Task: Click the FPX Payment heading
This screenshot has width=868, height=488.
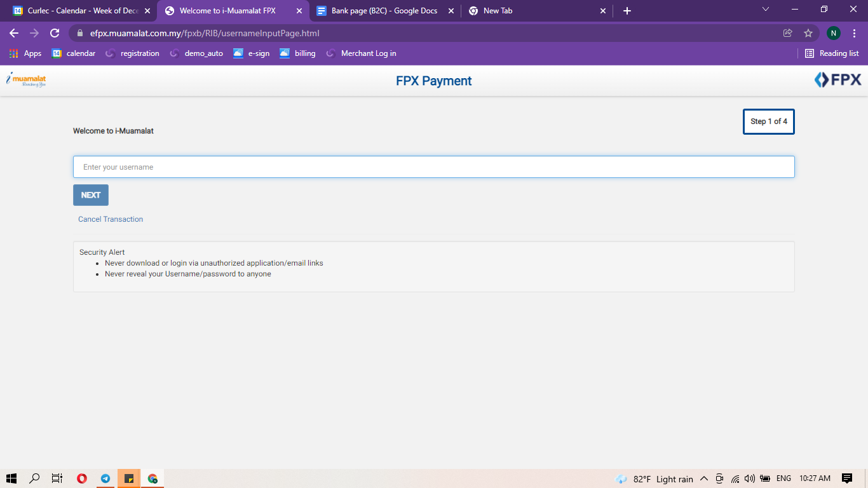Action: 434,81
